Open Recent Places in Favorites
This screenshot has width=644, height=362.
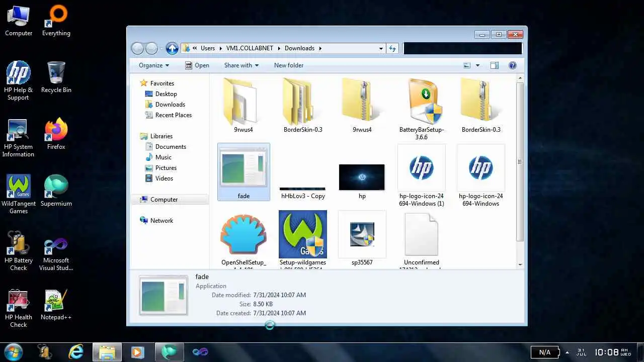point(174,115)
